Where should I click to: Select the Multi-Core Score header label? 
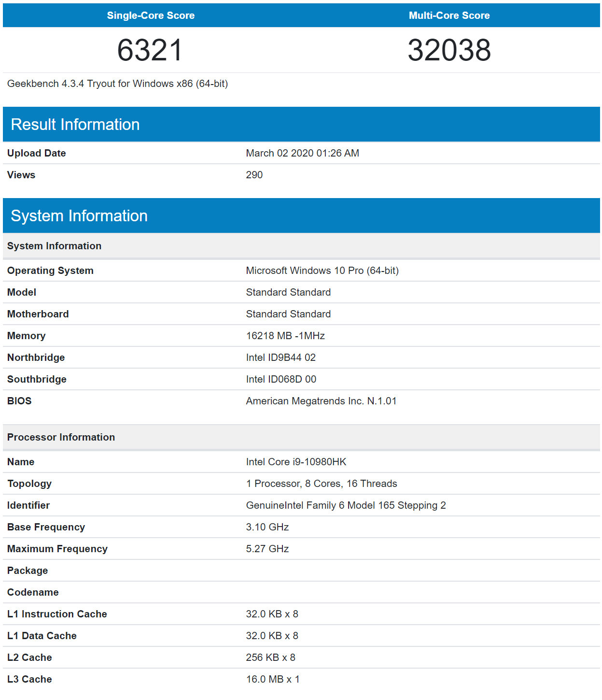pos(449,15)
